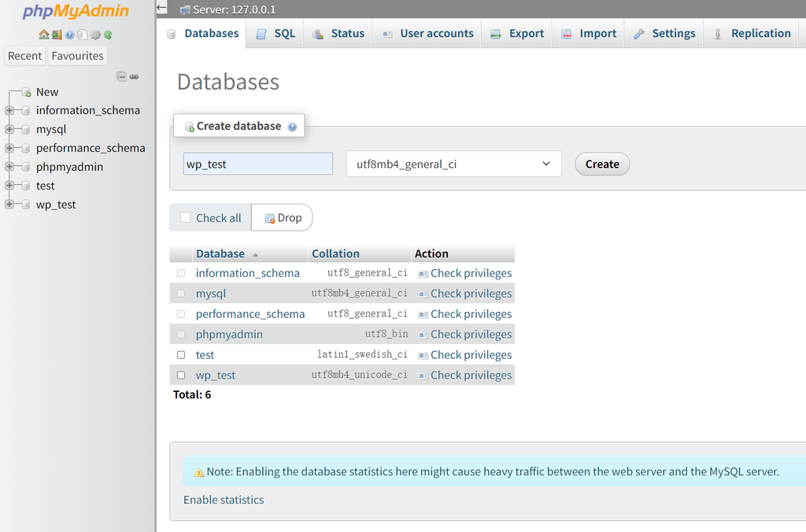Click Check privileges icon for phpmyadmin row
Viewport: 806px width, 532px height.
423,335
